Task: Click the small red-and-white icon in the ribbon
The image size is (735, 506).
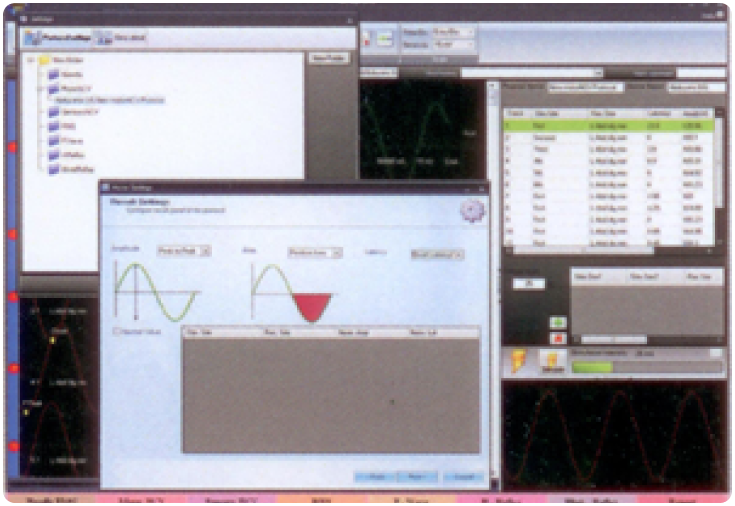Action: [x=367, y=39]
